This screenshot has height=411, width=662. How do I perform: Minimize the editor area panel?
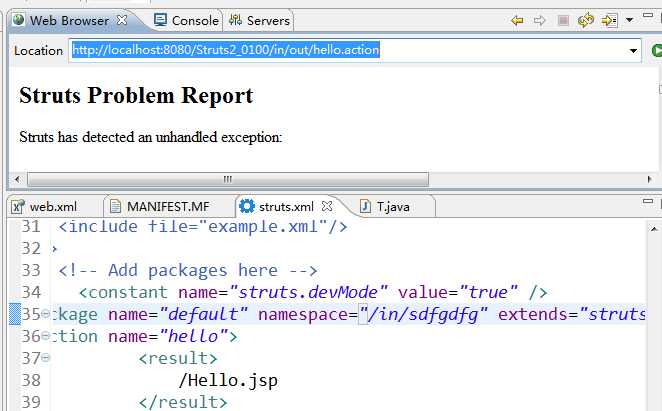pos(648,201)
